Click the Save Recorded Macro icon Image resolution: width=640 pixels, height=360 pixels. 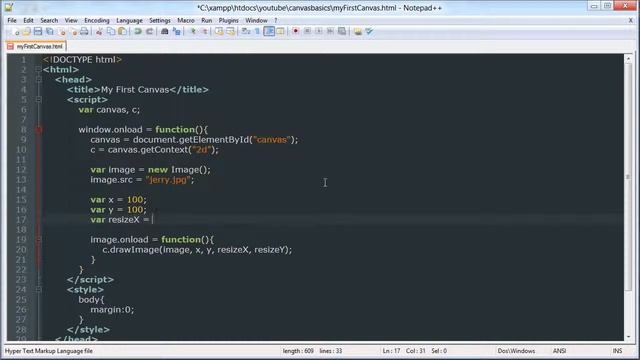pos(342,31)
